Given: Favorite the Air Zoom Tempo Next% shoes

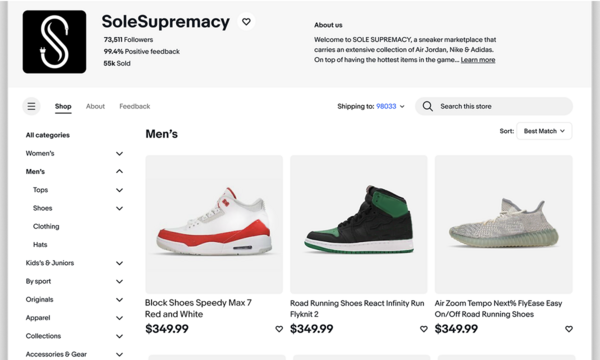Looking at the screenshot, I should point(569,329).
